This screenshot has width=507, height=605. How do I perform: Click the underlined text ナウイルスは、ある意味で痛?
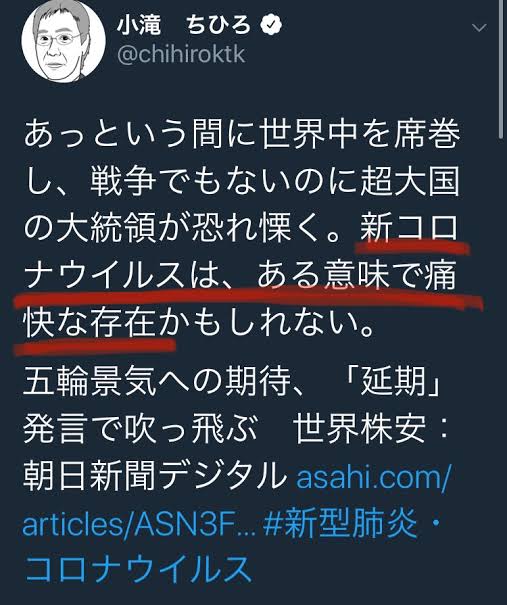pos(240,275)
